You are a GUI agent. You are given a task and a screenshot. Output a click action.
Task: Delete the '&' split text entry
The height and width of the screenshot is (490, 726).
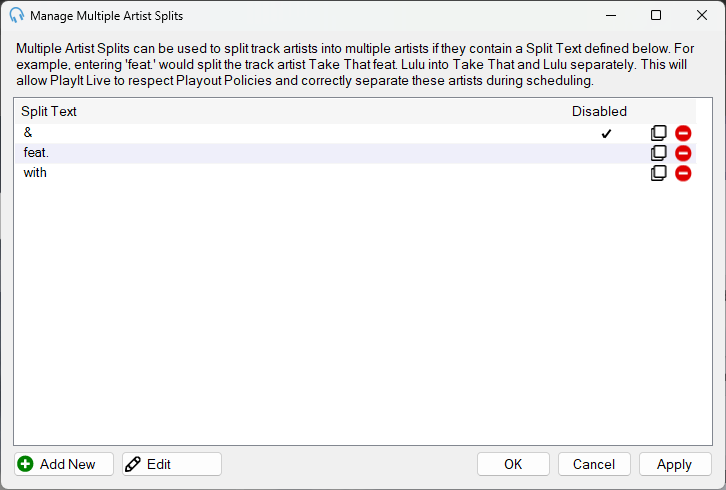click(x=683, y=133)
